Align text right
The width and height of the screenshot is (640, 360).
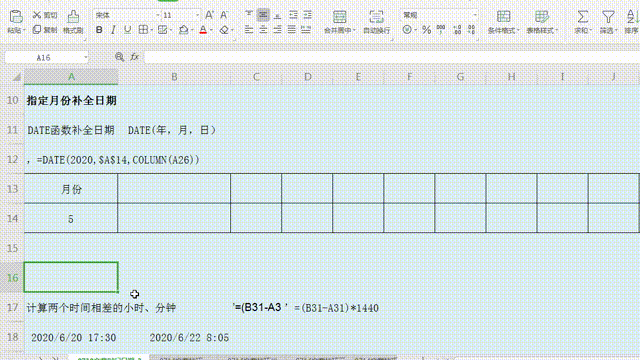coord(278,30)
